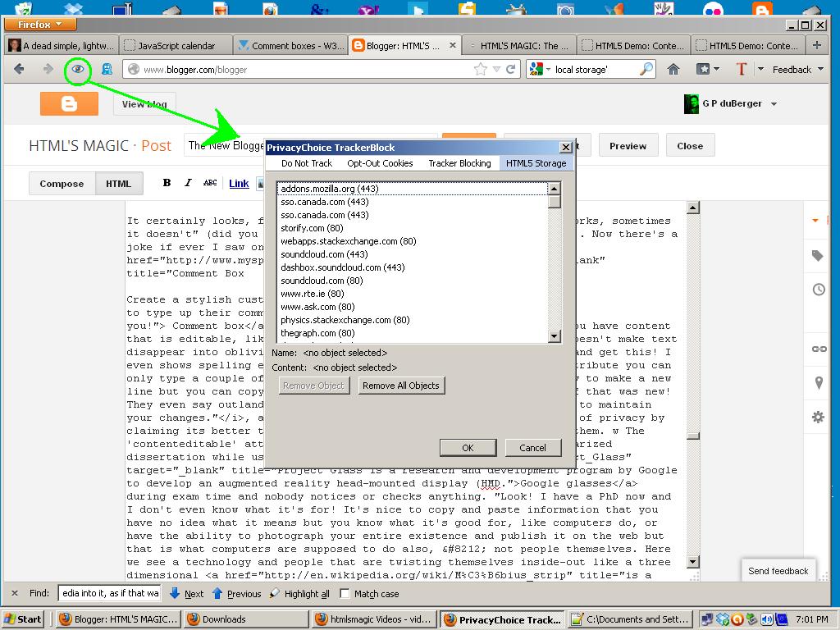The width and height of the screenshot is (840, 630).
Task: Click the browser back arrow
Action: click(x=20, y=69)
